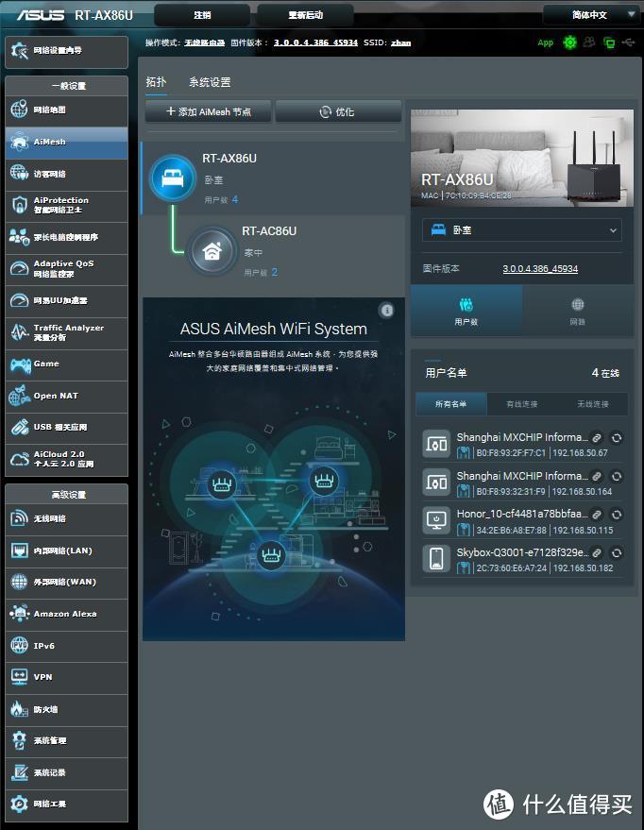The image size is (644, 830).
Task: Open the system administration gear icon
Action: pyautogui.click(x=20, y=740)
